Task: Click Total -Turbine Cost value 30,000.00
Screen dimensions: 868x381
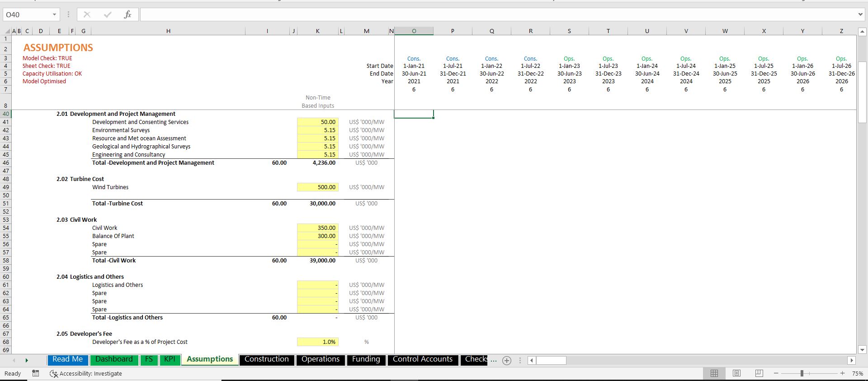Action: [x=322, y=204]
